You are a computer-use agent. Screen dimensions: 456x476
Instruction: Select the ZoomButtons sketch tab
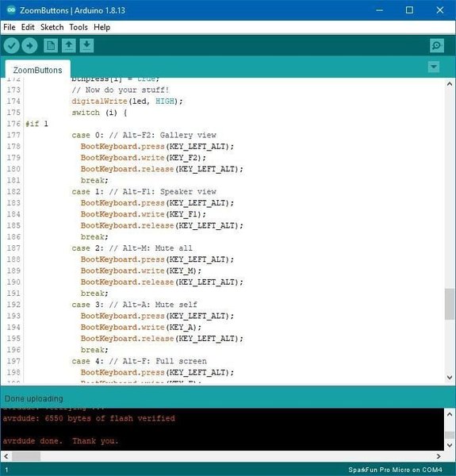(x=37, y=70)
